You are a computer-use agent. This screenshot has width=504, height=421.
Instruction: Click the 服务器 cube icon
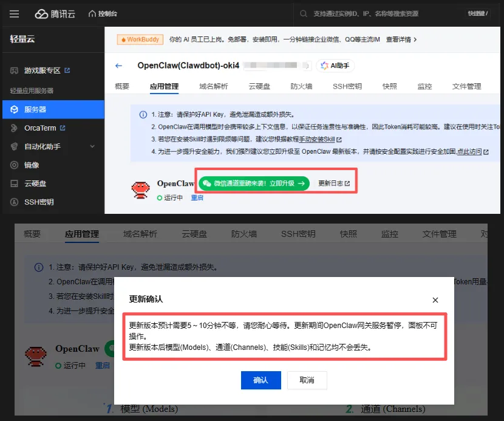click(x=14, y=109)
